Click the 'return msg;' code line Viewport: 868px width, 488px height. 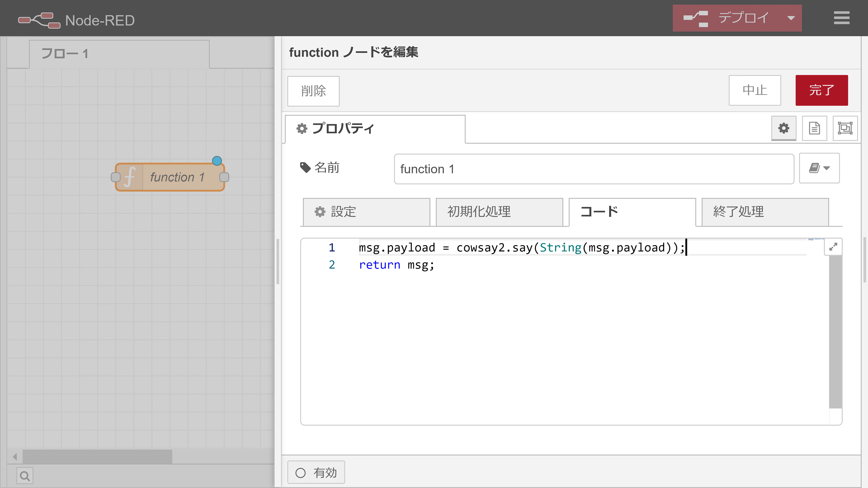[x=397, y=265]
